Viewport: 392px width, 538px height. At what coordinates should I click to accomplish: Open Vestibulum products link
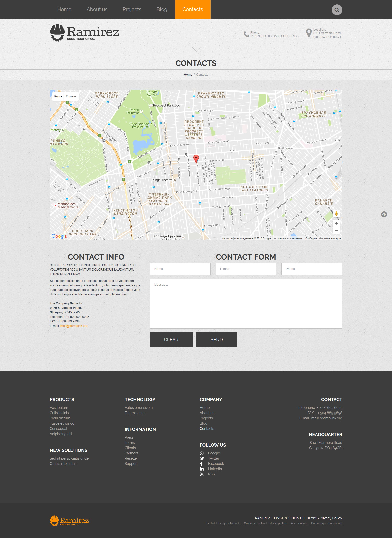click(x=59, y=408)
